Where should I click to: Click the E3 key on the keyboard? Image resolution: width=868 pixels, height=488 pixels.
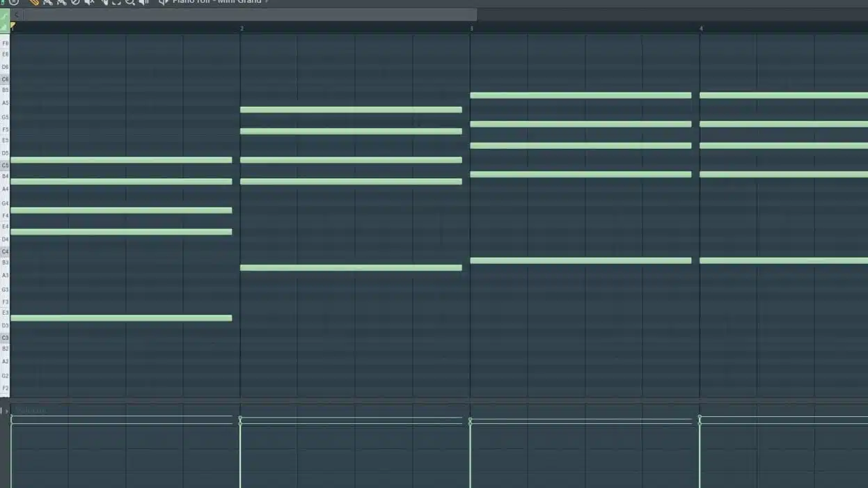tap(5, 313)
